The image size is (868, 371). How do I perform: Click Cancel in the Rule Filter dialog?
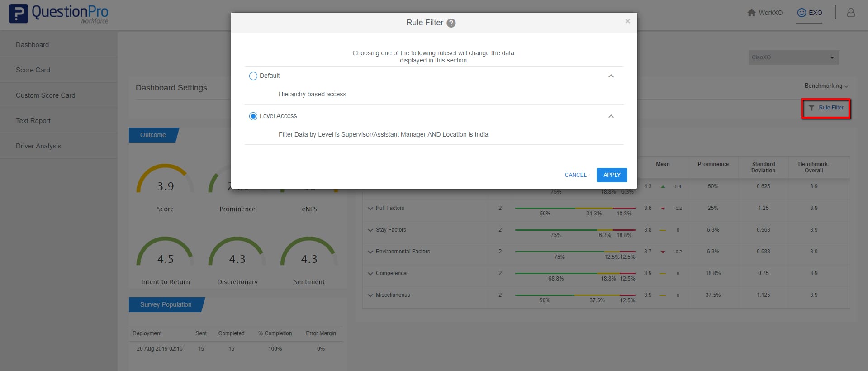pyautogui.click(x=575, y=175)
